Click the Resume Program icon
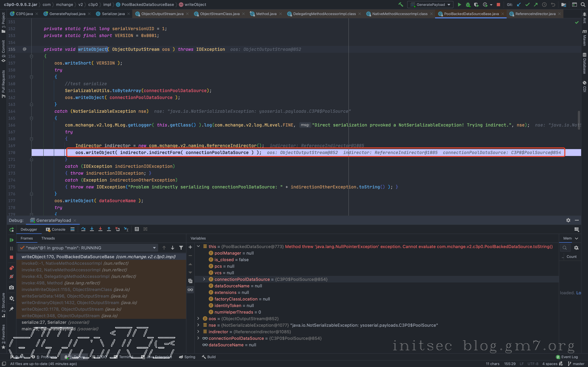Viewport: 588px width, 367px height. 11,240
